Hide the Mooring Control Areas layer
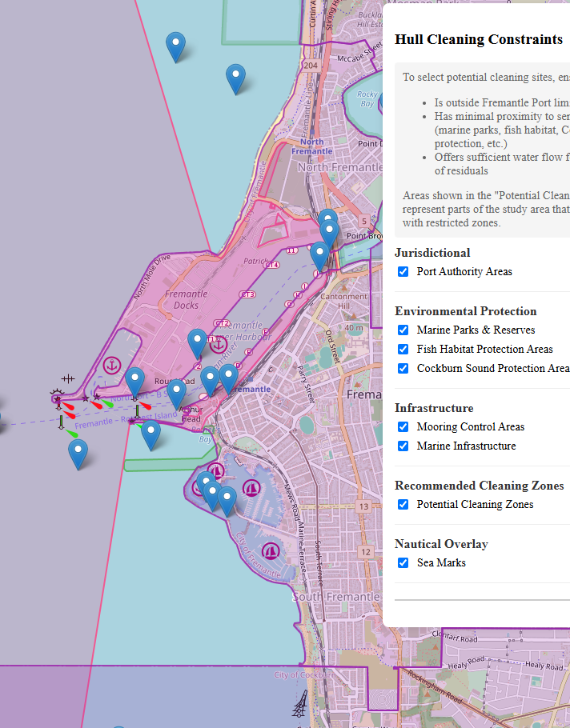 403,427
